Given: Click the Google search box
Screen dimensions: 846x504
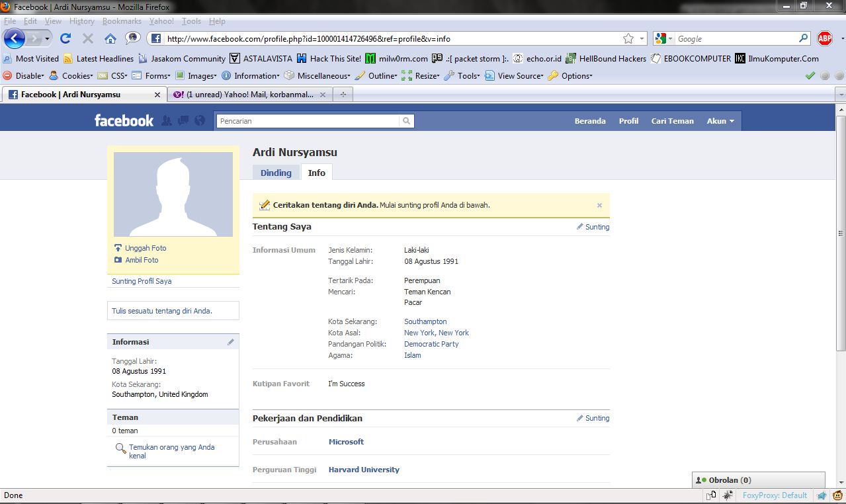Looking at the screenshot, I should (736, 38).
